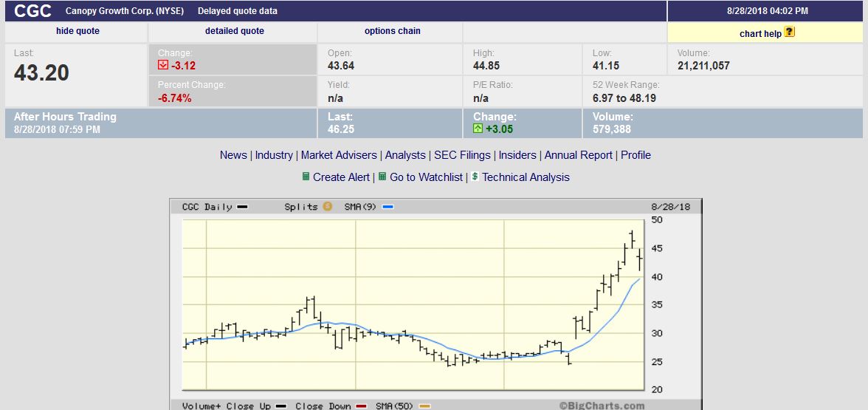Click the orange Splits marker icon
Viewport: 868px width, 410px height.
(327, 207)
